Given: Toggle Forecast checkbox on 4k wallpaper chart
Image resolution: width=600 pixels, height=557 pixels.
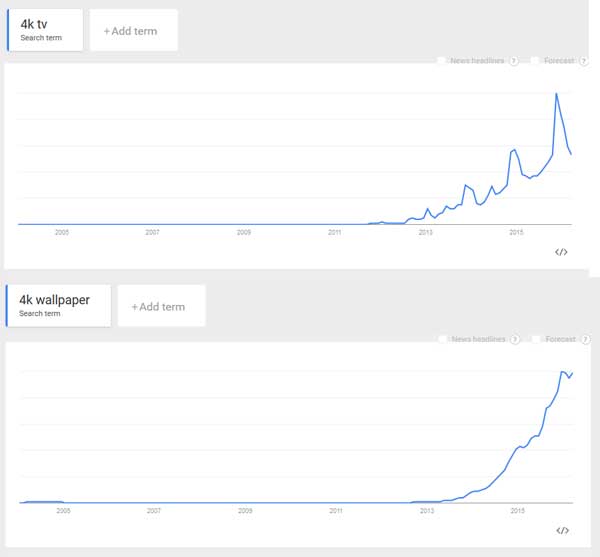Looking at the screenshot, I should (x=536, y=339).
